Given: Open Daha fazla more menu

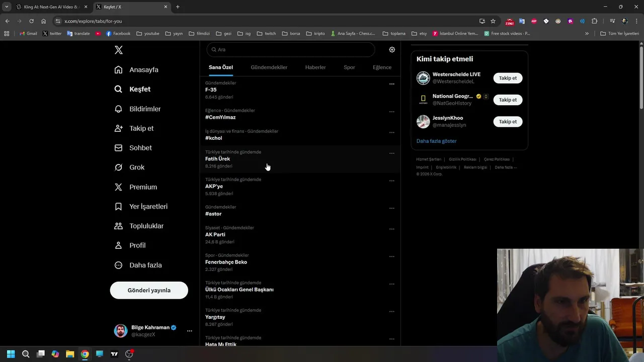Looking at the screenshot, I should pos(138,265).
